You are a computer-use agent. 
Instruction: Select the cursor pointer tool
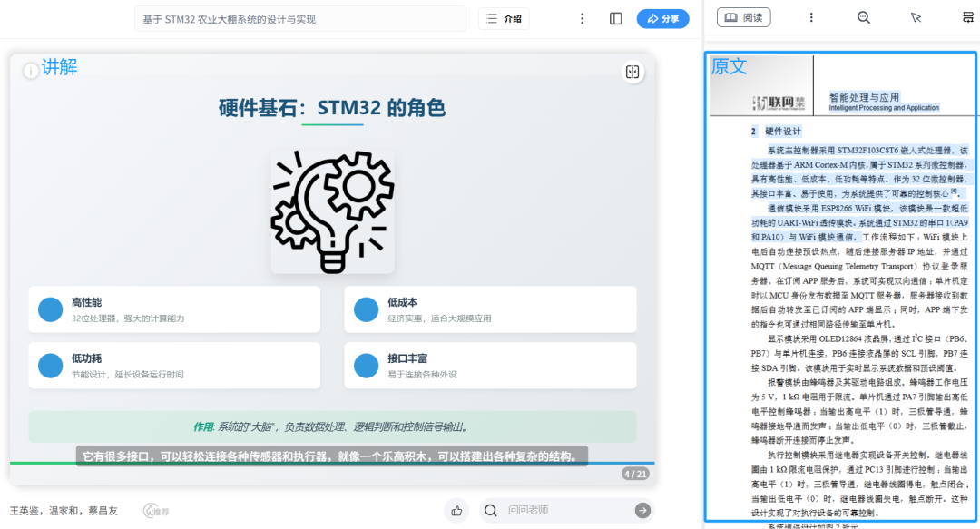point(916,17)
